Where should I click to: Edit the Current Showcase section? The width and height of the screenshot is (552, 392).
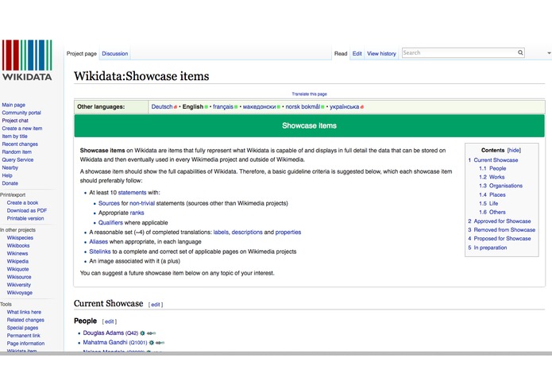click(x=156, y=305)
